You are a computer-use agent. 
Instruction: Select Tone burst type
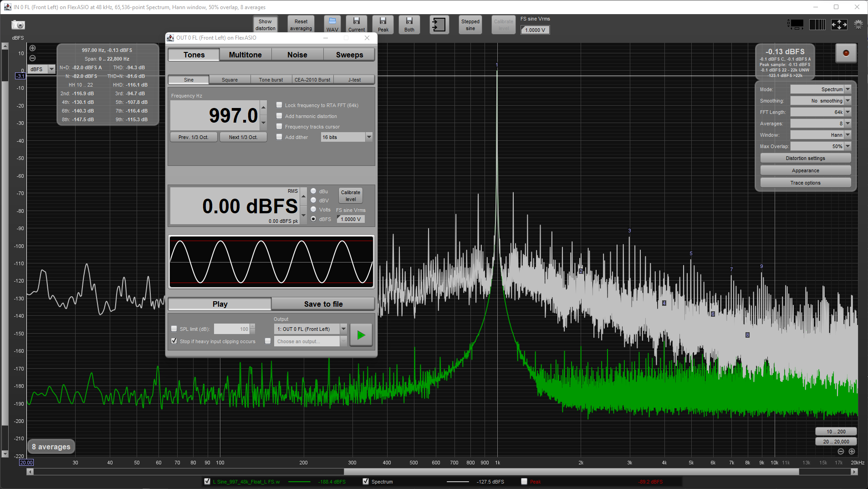point(271,80)
